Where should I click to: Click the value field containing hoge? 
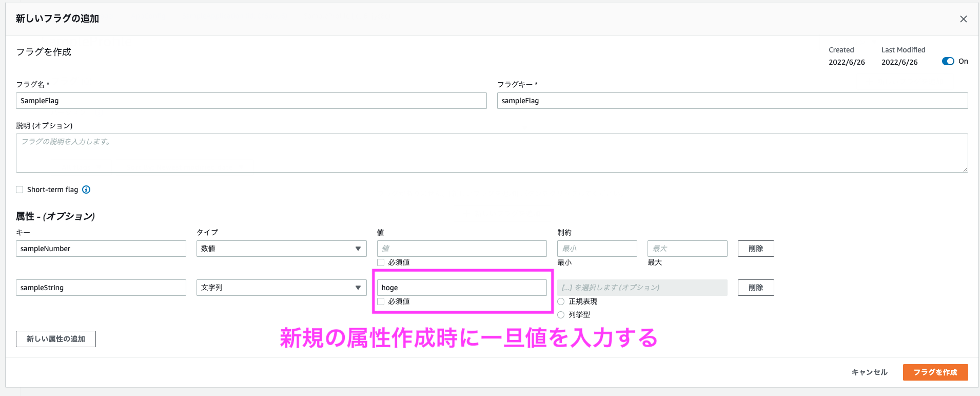(x=461, y=288)
